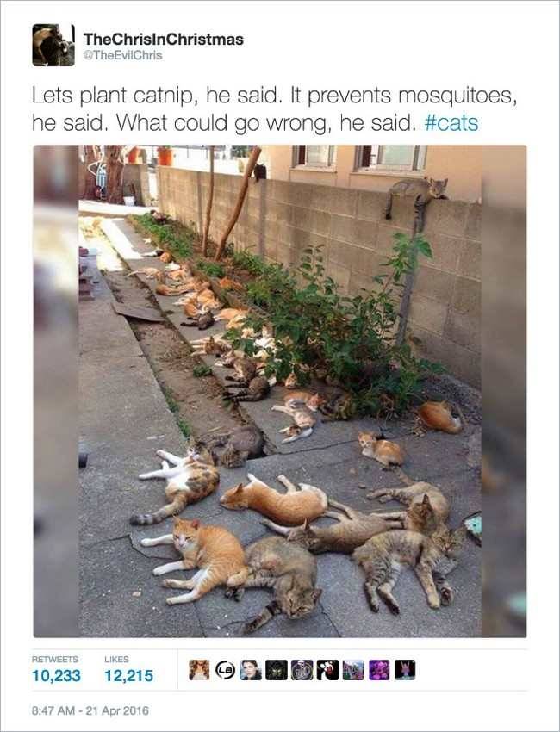The width and height of the screenshot is (560, 732).
Task: Open the colorful cityscape avatar
Action: coord(353,670)
